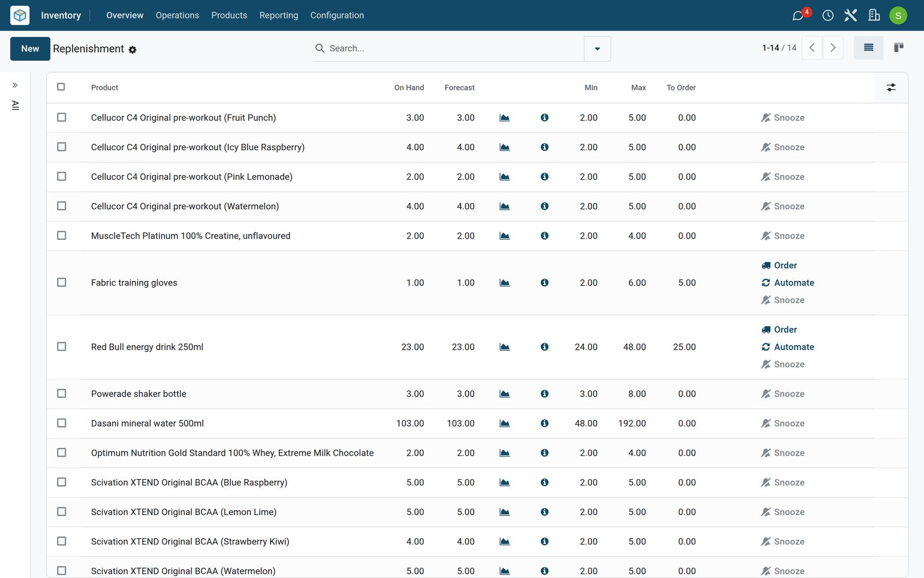This screenshot has width=924, height=578.
Task: Snooze Dasani mineral water 500ml
Action: [783, 423]
